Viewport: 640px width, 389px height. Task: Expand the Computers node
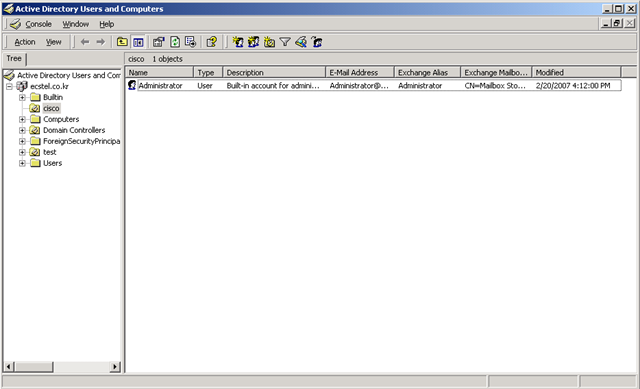(x=22, y=119)
